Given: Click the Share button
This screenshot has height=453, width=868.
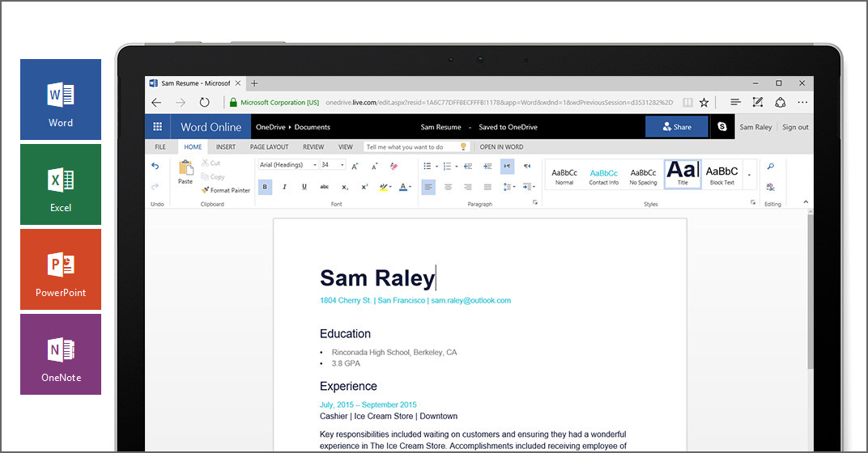Looking at the screenshot, I should pos(676,127).
